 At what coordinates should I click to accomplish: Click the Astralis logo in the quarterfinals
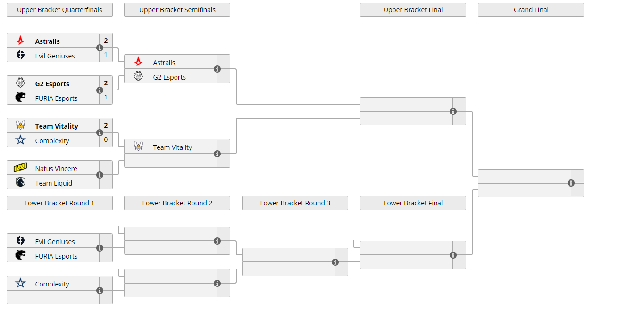tap(20, 41)
